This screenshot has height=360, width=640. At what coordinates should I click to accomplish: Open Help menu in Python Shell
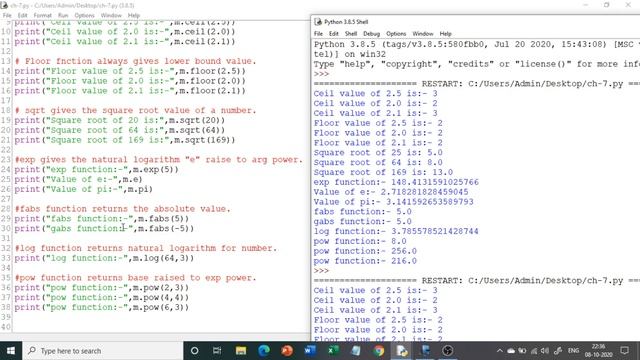[445, 34]
